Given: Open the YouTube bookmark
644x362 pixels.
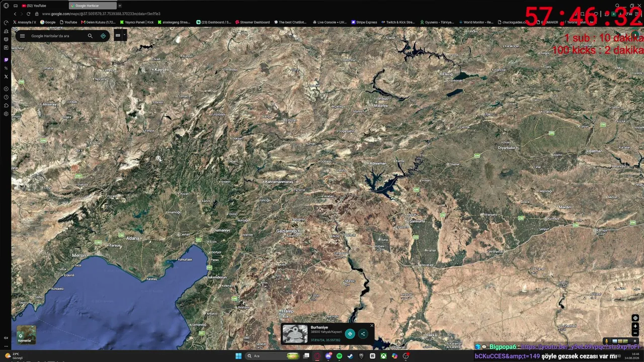Looking at the screenshot, I should pyautogui.click(x=68, y=22).
